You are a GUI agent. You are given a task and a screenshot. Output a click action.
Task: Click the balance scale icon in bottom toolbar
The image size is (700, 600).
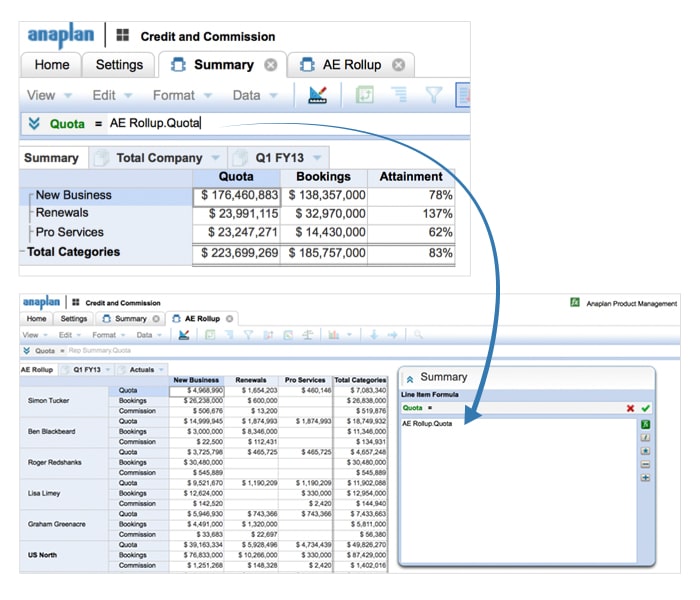tap(307, 335)
